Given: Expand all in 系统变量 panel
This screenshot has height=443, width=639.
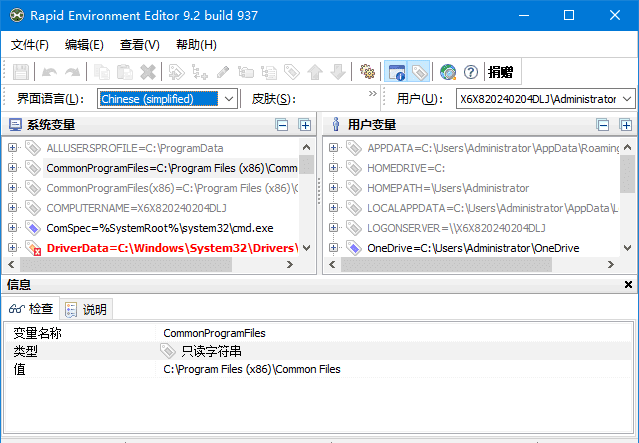Looking at the screenshot, I should (305, 125).
